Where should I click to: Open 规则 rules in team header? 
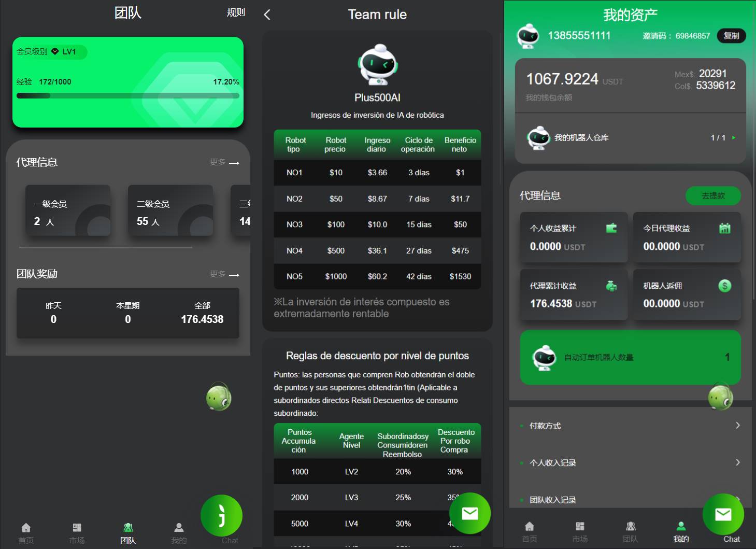click(x=236, y=12)
